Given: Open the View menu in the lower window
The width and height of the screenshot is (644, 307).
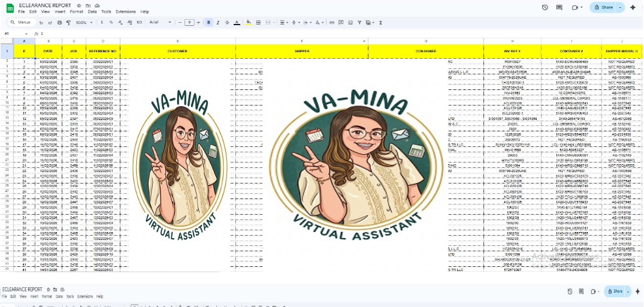Looking at the screenshot, I should tap(23, 296).
